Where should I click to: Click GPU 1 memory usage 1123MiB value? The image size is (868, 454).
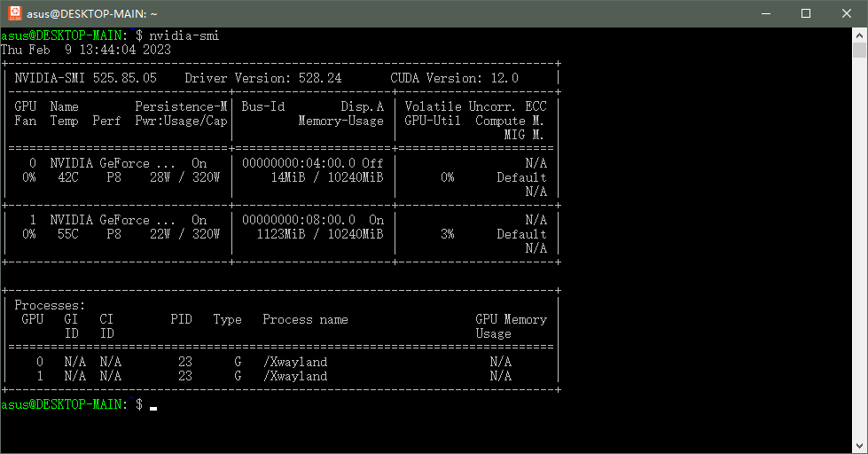(x=280, y=234)
